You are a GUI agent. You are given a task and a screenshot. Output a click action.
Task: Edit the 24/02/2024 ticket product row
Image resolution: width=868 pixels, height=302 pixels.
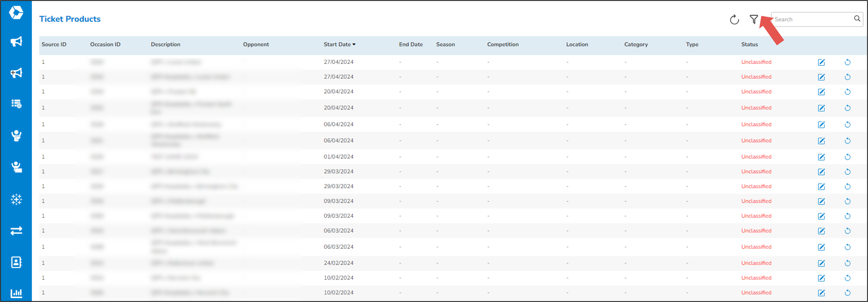coord(821,263)
